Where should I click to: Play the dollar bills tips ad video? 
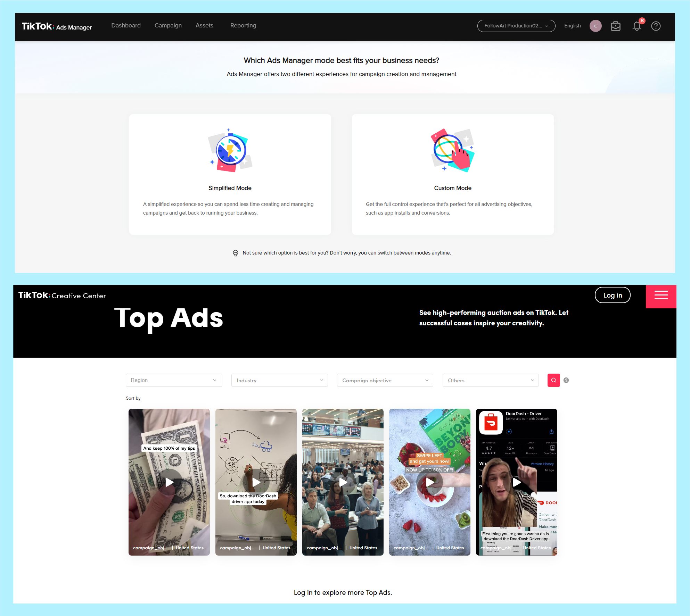[169, 482]
